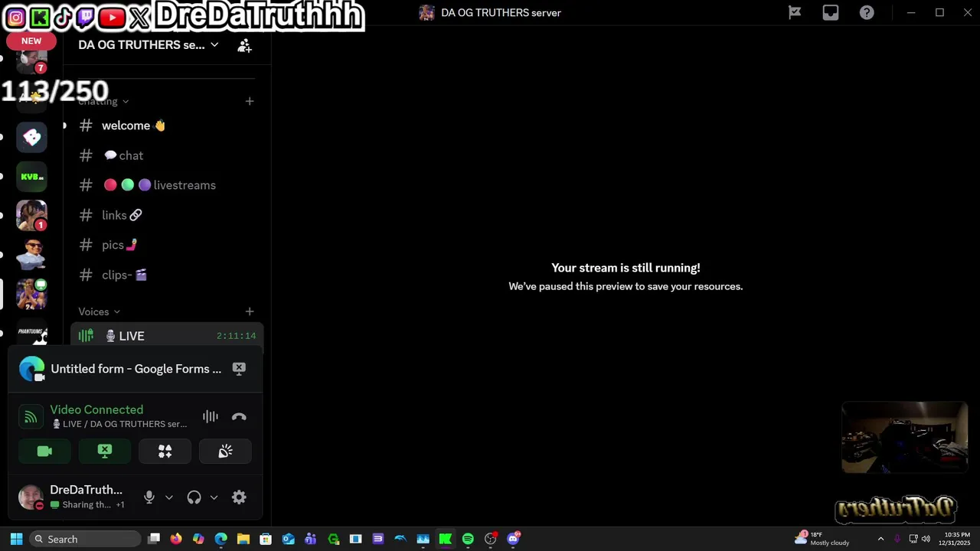Open Task View on the taskbar
The width and height of the screenshot is (980, 551).
point(154,539)
